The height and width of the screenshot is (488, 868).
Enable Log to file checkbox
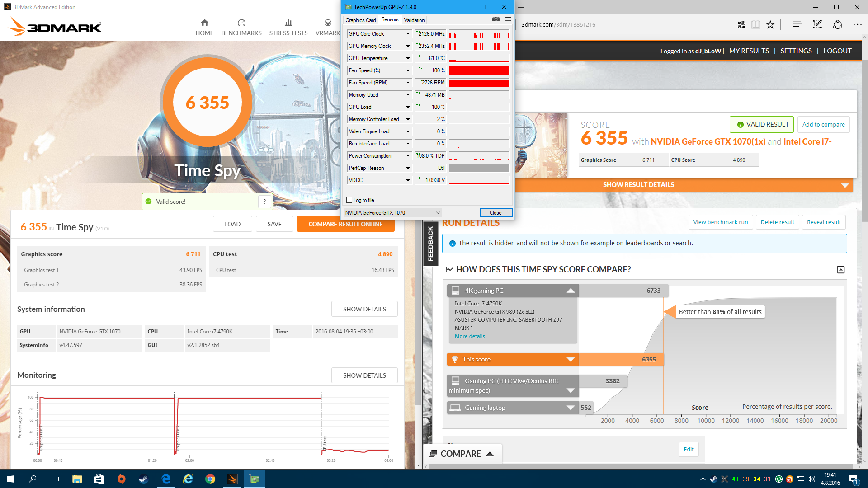349,200
